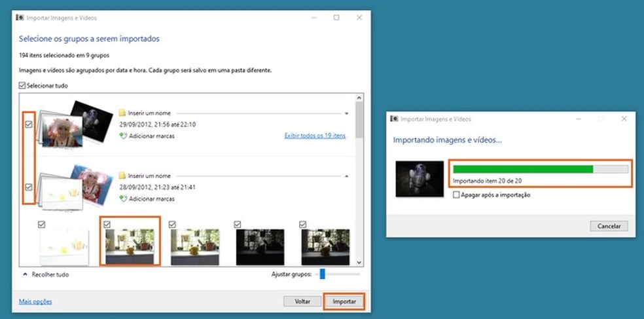Screen dimensions: 644x319
Task: Click the '29/09/2012, 21:56 até 22:10' date text
Action: click(x=157, y=124)
